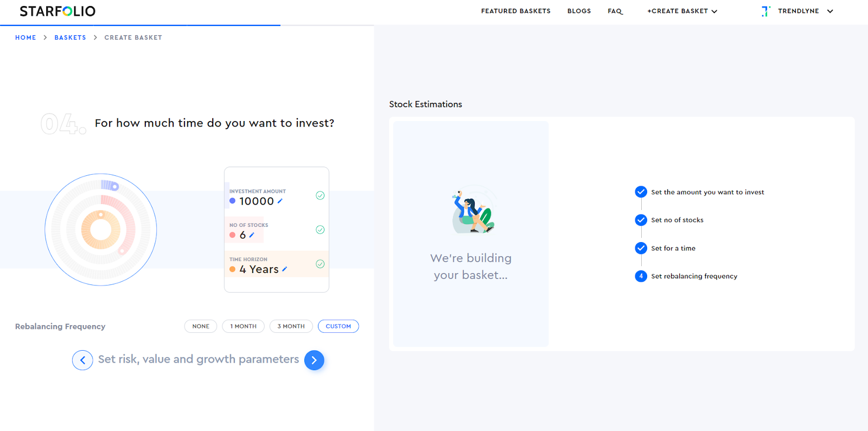This screenshot has height=431, width=868.
Task: Go back with the left arrow button
Action: [82, 360]
